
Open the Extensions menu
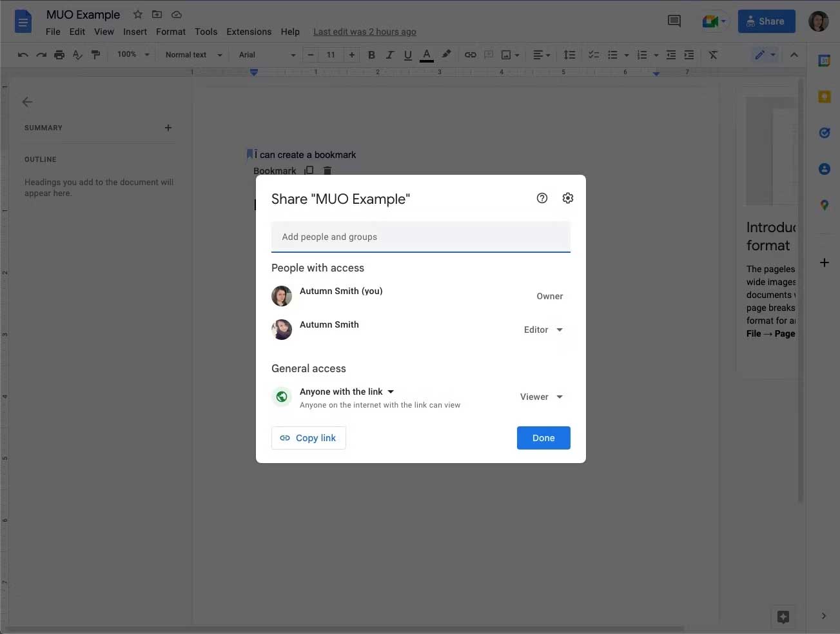[x=249, y=31]
